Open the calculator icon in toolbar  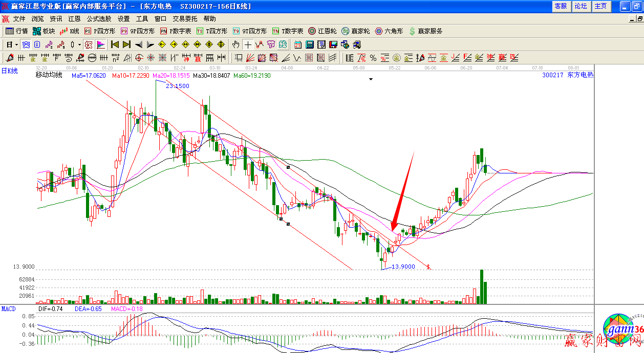tap(310, 45)
